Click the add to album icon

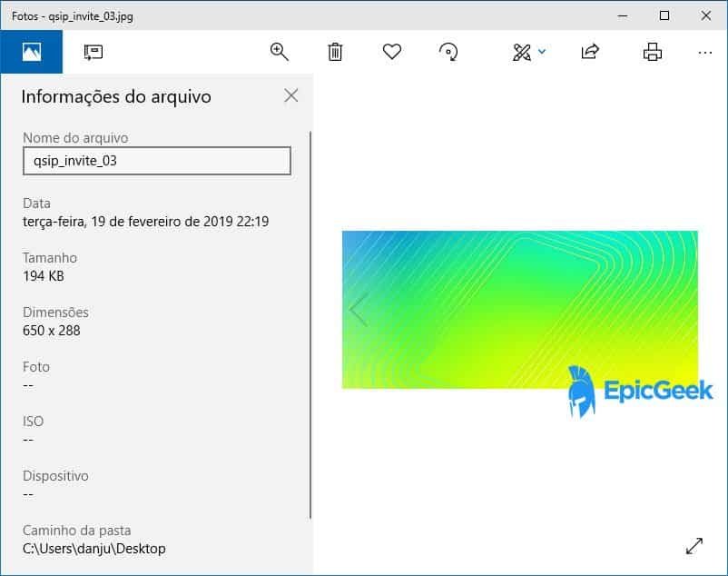[93, 52]
